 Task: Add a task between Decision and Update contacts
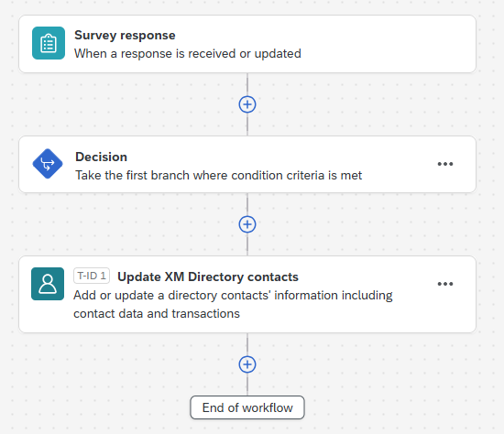(247, 224)
